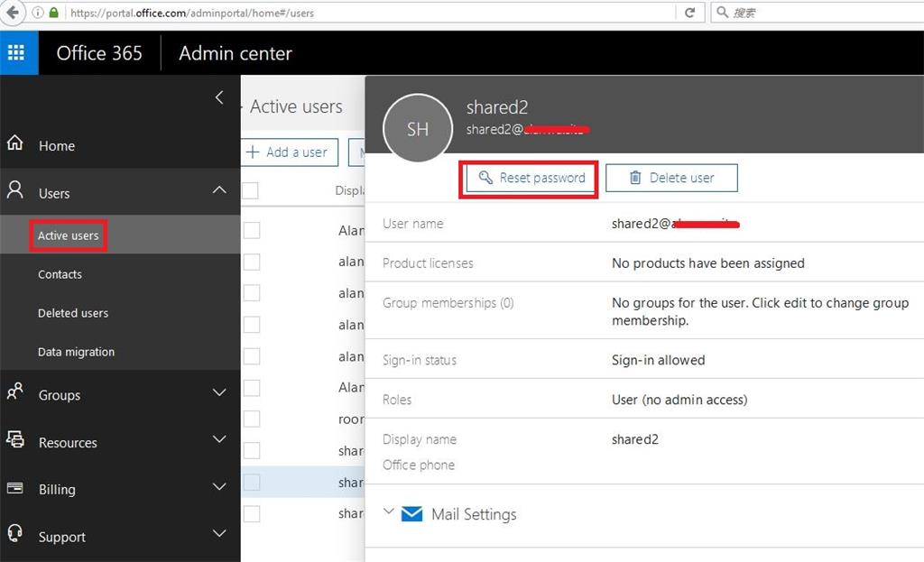Select Active users in the sidebar
The width and height of the screenshot is (924, 562).
(x=69, y=235)
